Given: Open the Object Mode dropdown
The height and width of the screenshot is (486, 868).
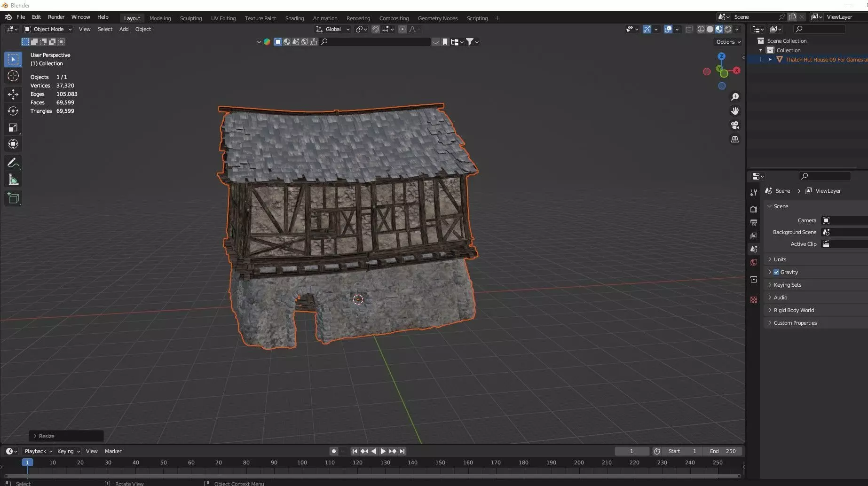Looking at the screenshot, I should 47,29.
